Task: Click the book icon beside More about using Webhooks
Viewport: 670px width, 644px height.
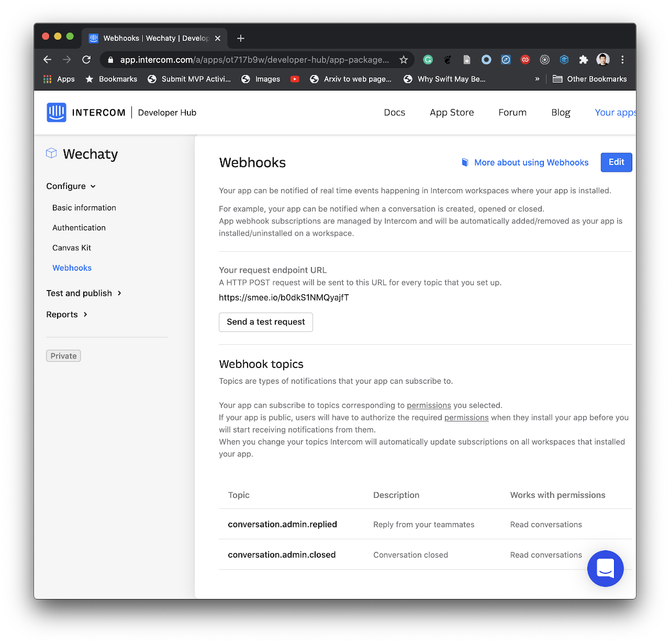Action: [x=465, y=162]
